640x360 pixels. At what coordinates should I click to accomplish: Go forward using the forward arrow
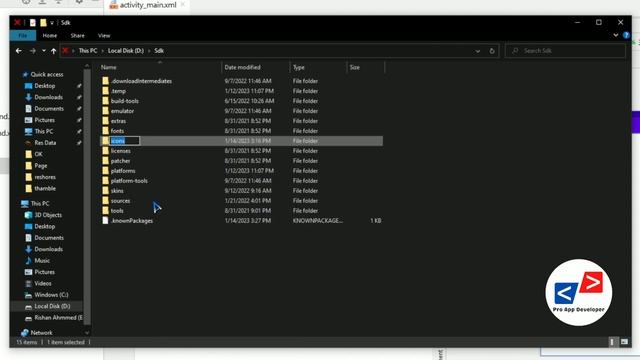pyautogui.click(x=33, y=51)
